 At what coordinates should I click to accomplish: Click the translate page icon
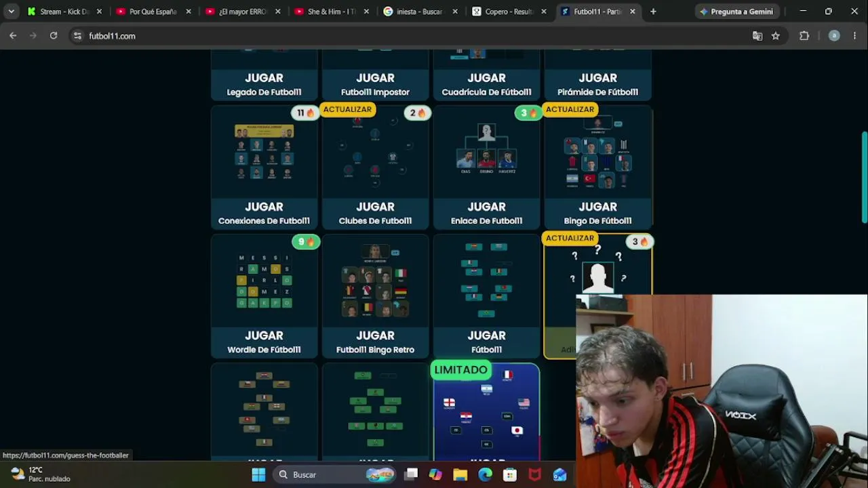757,36
